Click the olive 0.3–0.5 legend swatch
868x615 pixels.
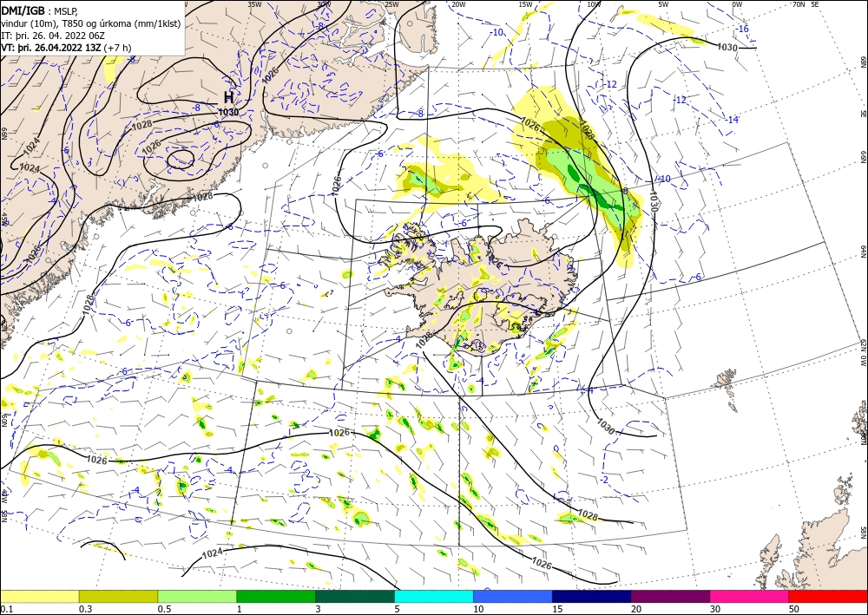click(118, 596)
